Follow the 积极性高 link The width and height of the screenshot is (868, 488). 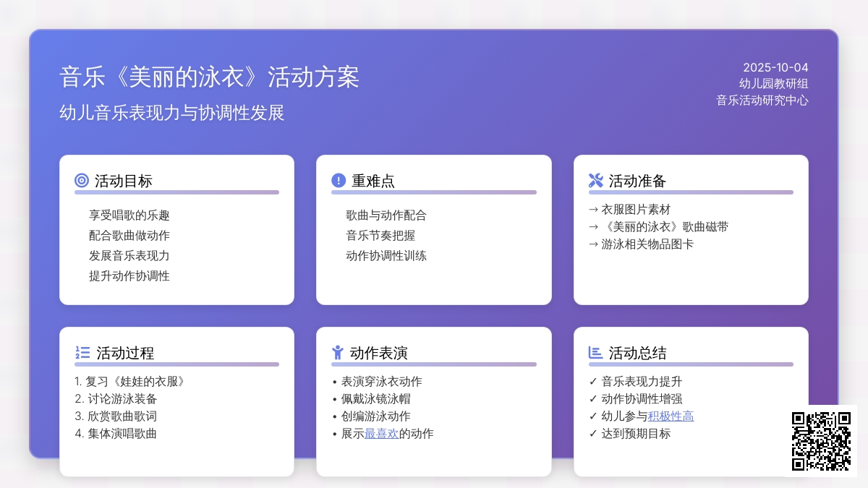[x=671, y=416]
